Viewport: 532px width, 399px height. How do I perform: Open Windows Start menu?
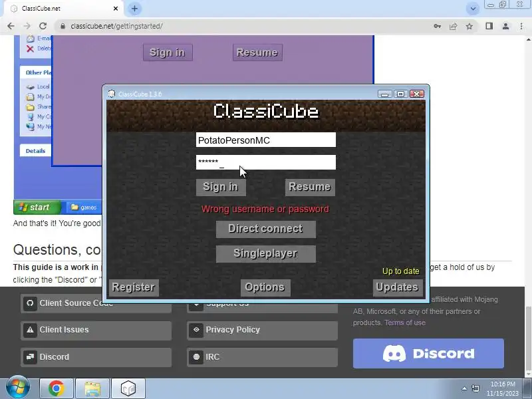tap(18, 388)
